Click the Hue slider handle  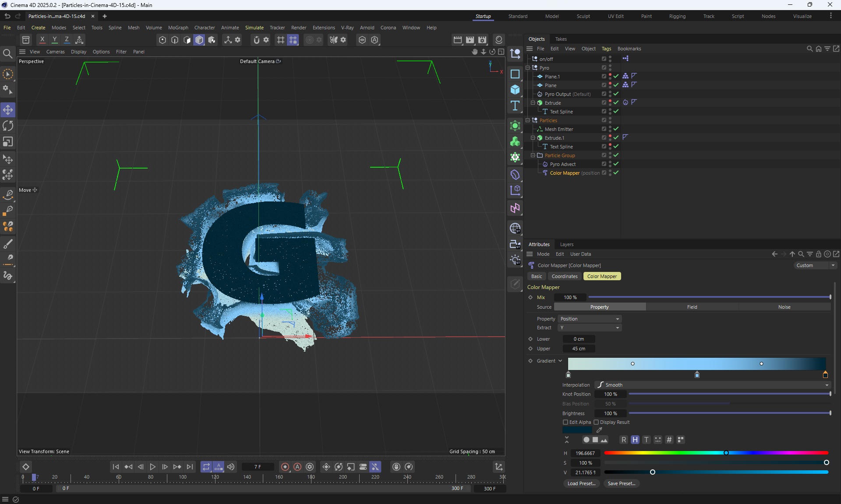(726, 453)
